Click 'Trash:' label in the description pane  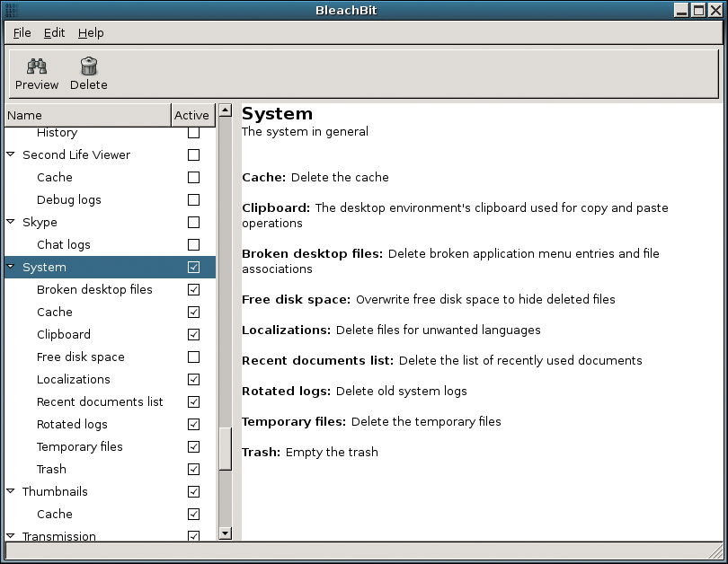(x=261, y=453)
